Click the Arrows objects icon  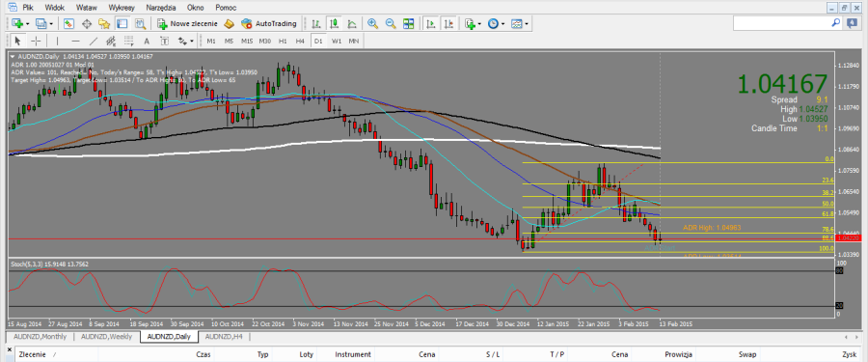click(x=181, y=41)
